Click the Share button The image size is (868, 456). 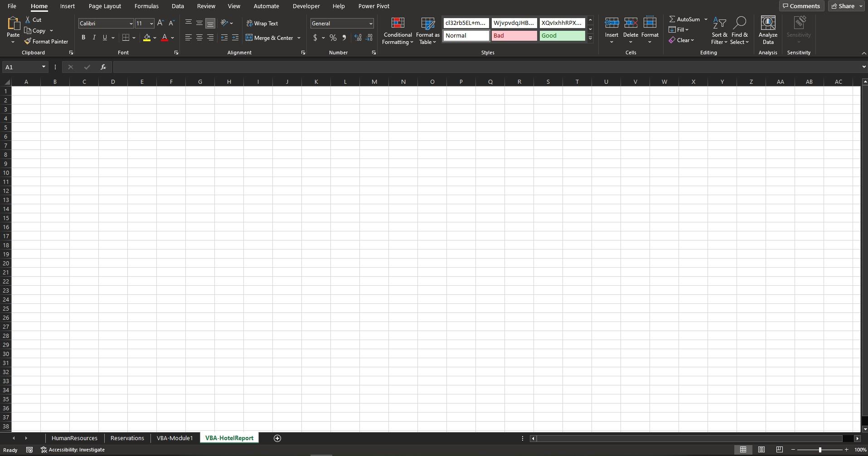point(843,6)
